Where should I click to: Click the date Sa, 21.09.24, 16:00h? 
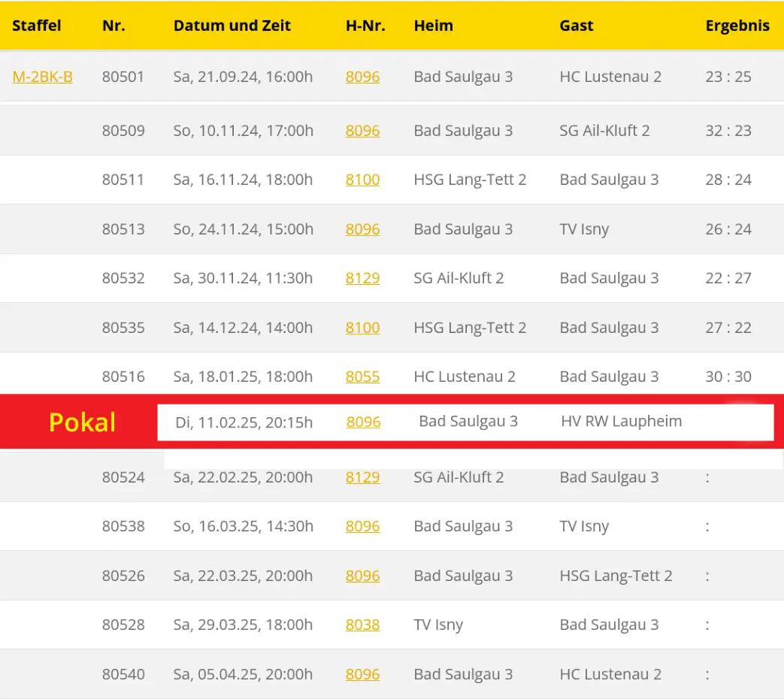tap(243, 77)
